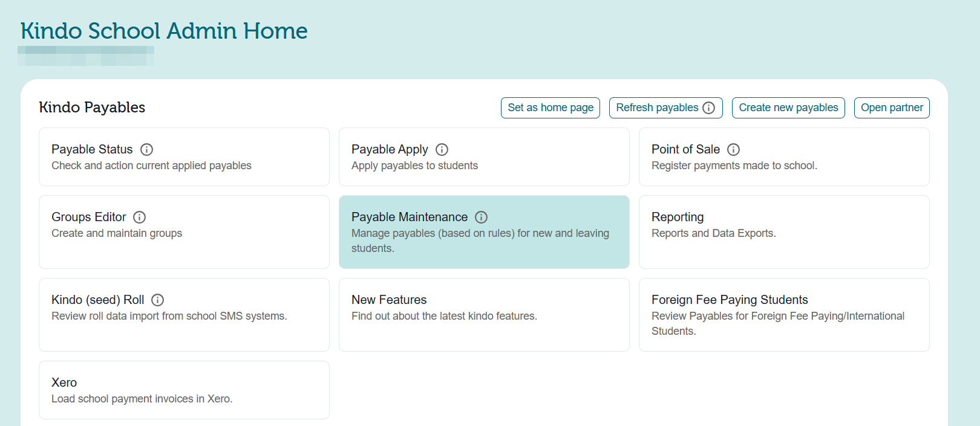Click the Point of Sale info icon
980x426 pixels.
tap(734, 149)
